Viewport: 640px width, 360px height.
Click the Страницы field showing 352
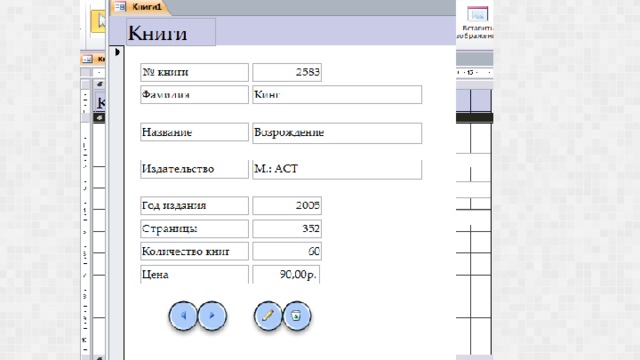pos(287,229)
